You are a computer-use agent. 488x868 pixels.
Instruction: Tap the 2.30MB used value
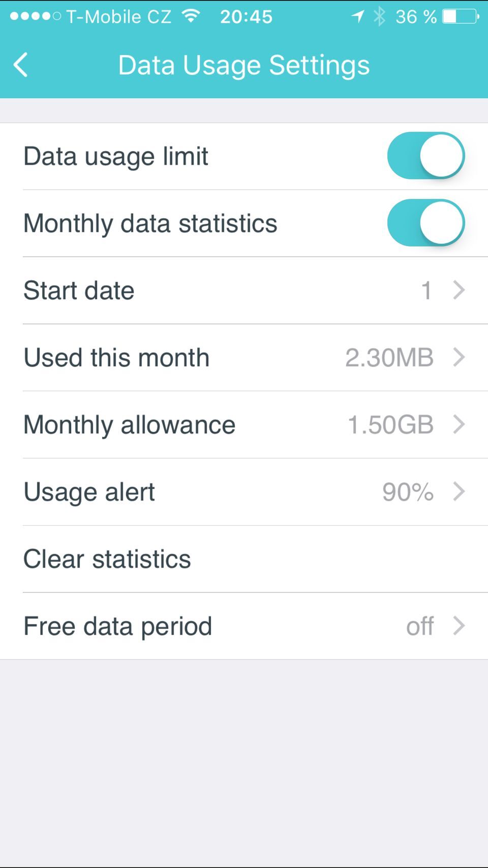[389, 357]
